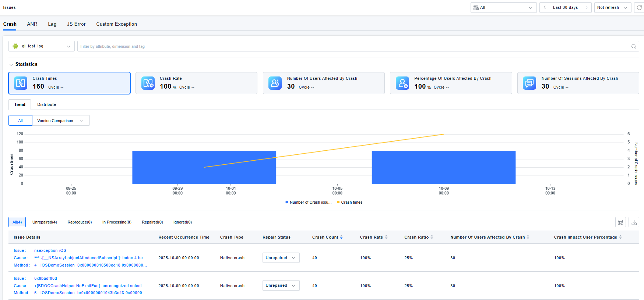This screenshot has width=644, height=300.
Task: Switch to the ANR tab
Action: pyautogui.click(x=32, y=24)
